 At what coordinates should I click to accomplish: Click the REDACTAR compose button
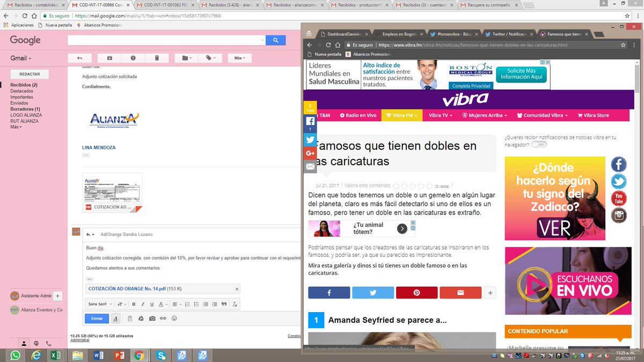click(x=29, y=75)
